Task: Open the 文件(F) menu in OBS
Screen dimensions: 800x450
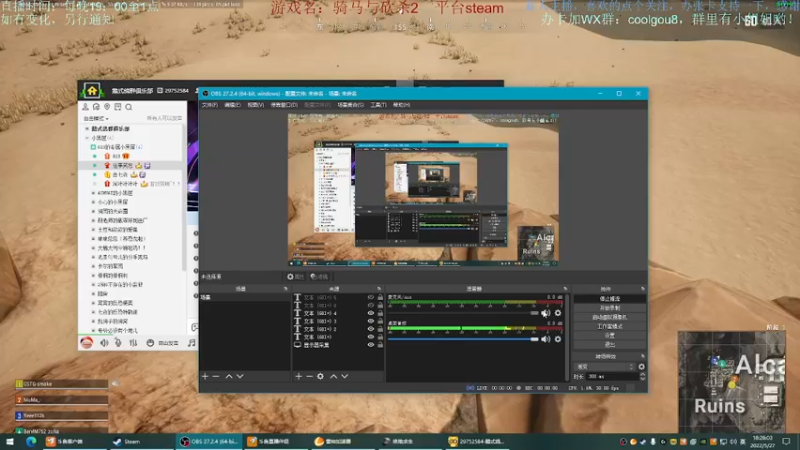Action: 209,105
